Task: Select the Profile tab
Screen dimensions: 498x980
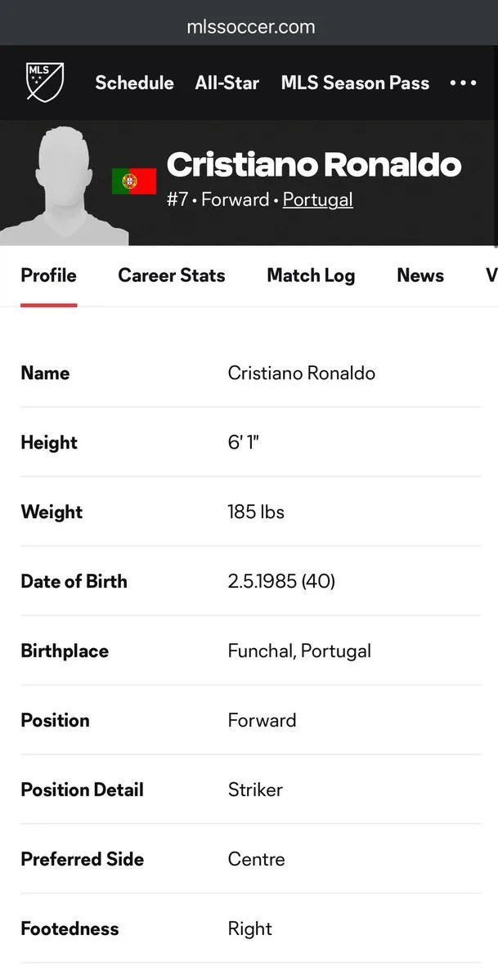Action: [49, 275]
